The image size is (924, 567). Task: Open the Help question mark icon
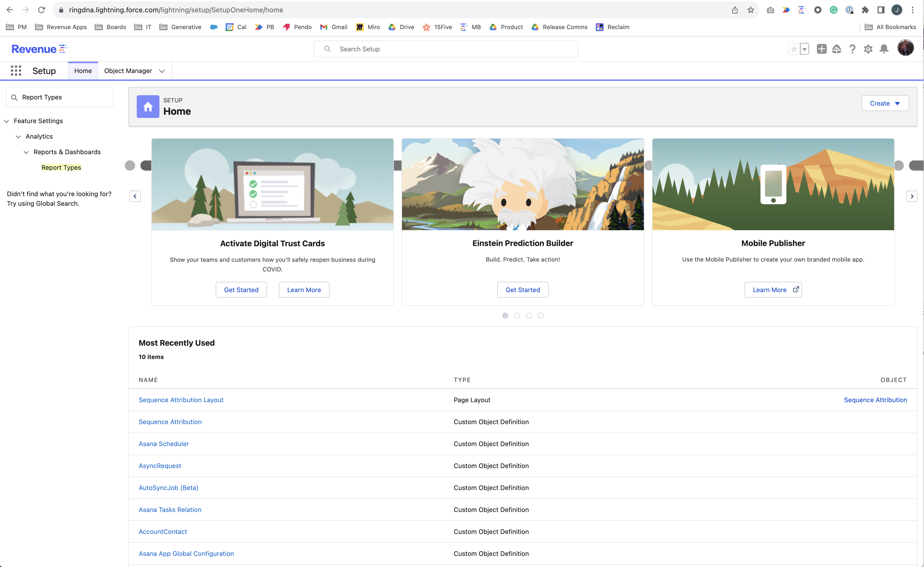coord(852,49)
